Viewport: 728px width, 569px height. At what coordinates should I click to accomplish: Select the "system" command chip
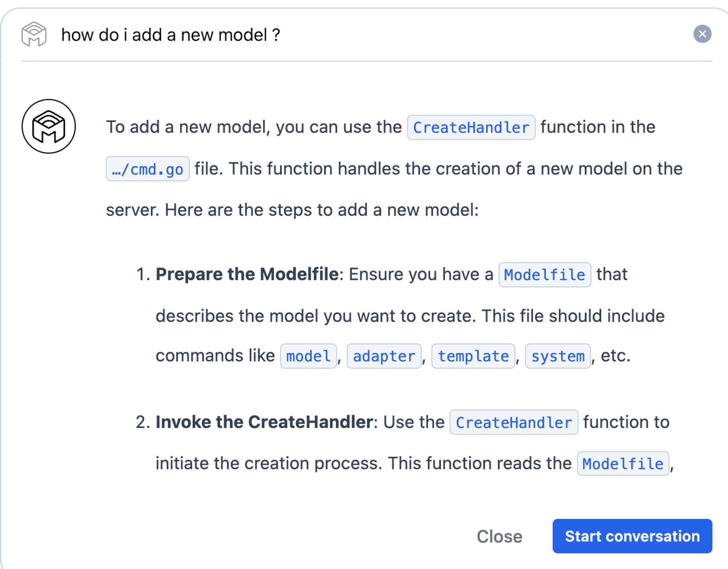pyautogui.click(x=558, y=356)
